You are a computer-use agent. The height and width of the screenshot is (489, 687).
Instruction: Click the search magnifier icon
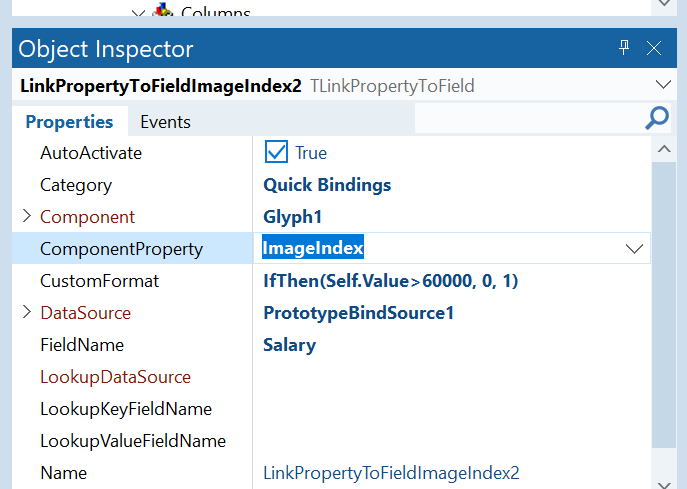(656, 119)
